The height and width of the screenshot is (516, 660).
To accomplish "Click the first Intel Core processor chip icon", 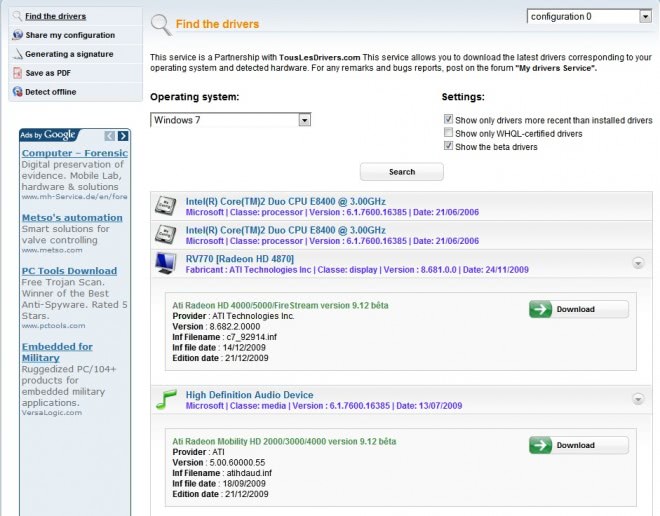I will (x=165, y=205).
